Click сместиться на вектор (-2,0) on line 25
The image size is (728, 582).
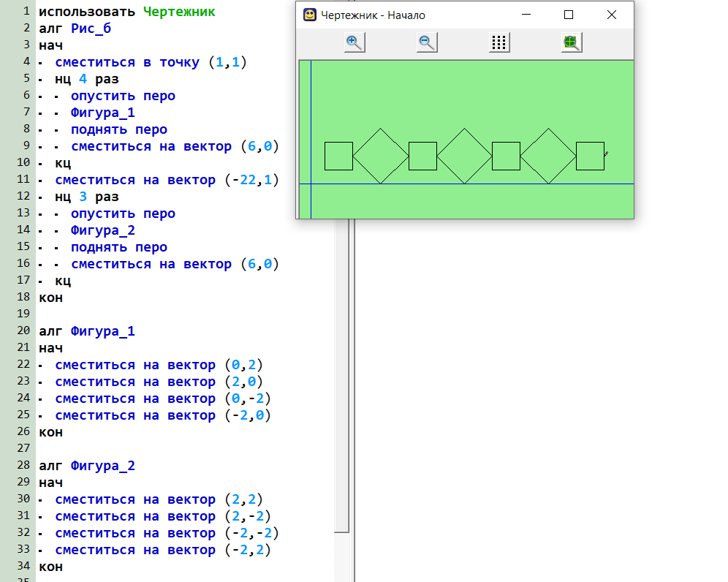tap(163, 416)
